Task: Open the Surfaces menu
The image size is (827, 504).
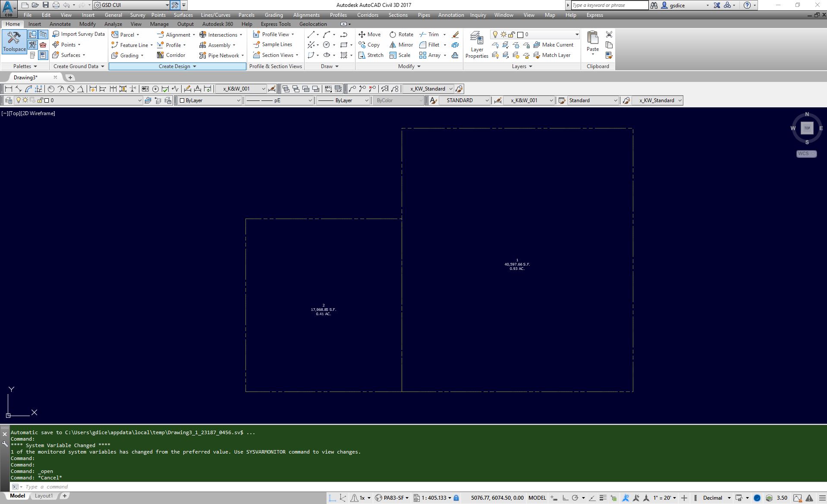Action: pyautogui.click(x=182, y=15)
